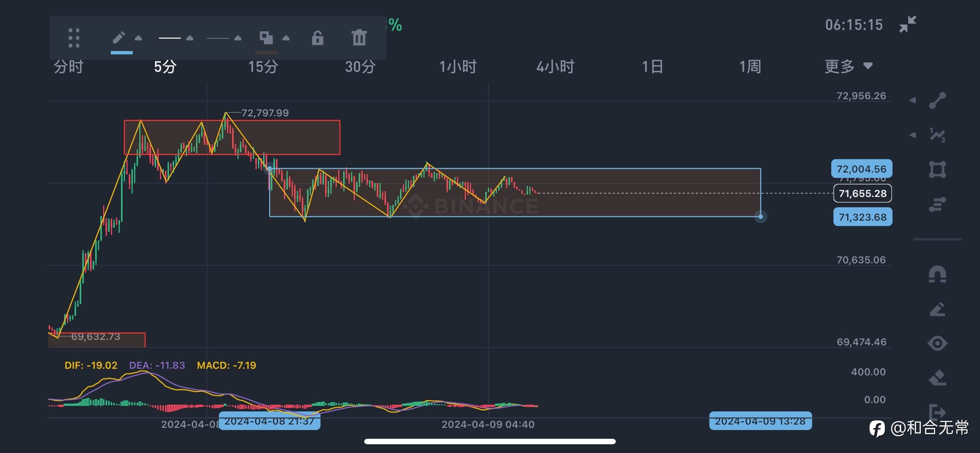The height and width of the screenshot is (453, 980).
Task: Select the wave pattern drawing tool
Action: click(937, 135)
